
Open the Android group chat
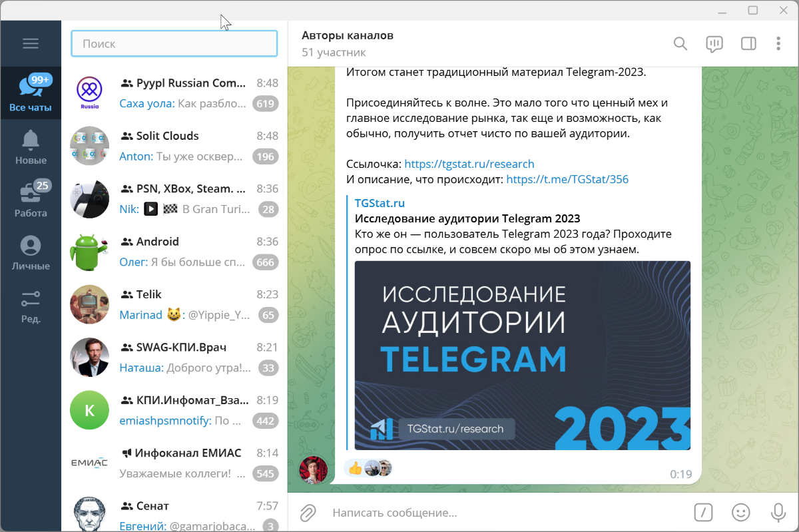pos(174,252)
